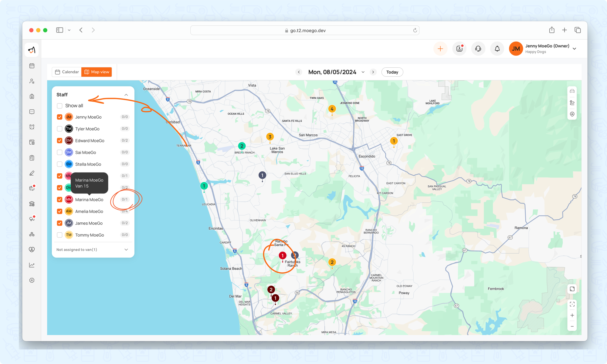Click the green marker 2 near Bressi Ranch

point(242,146)
